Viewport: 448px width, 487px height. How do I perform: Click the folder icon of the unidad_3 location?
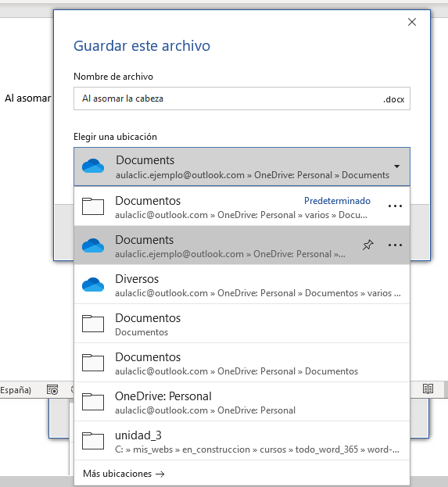click(93, 441)
